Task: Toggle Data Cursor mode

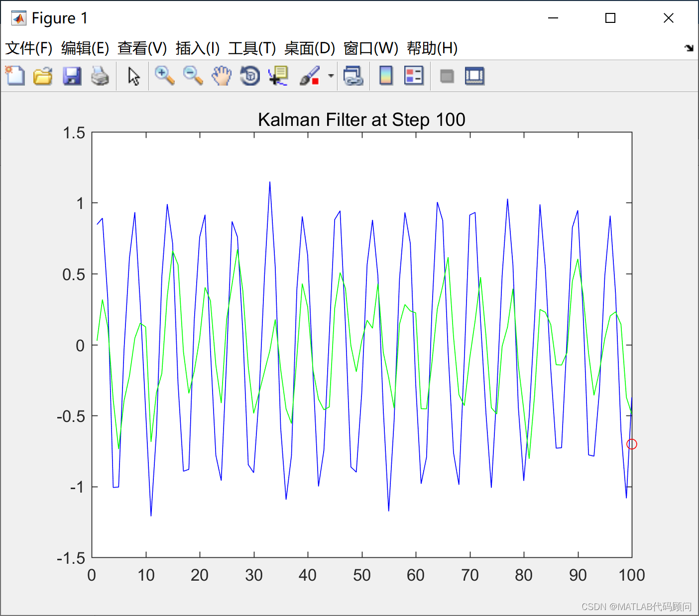Action: [x=278, y=76]
